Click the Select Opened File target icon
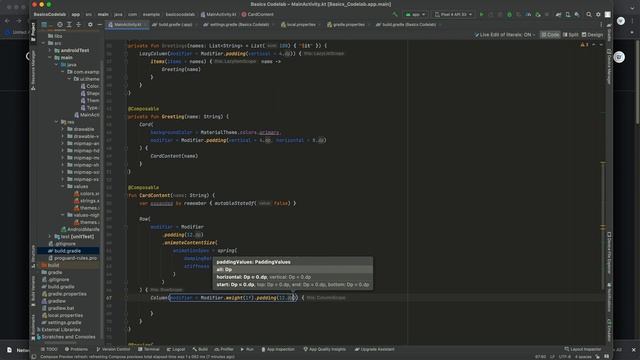Image resolution: width=640 pixels, height=360 pixels. point(60,24)
